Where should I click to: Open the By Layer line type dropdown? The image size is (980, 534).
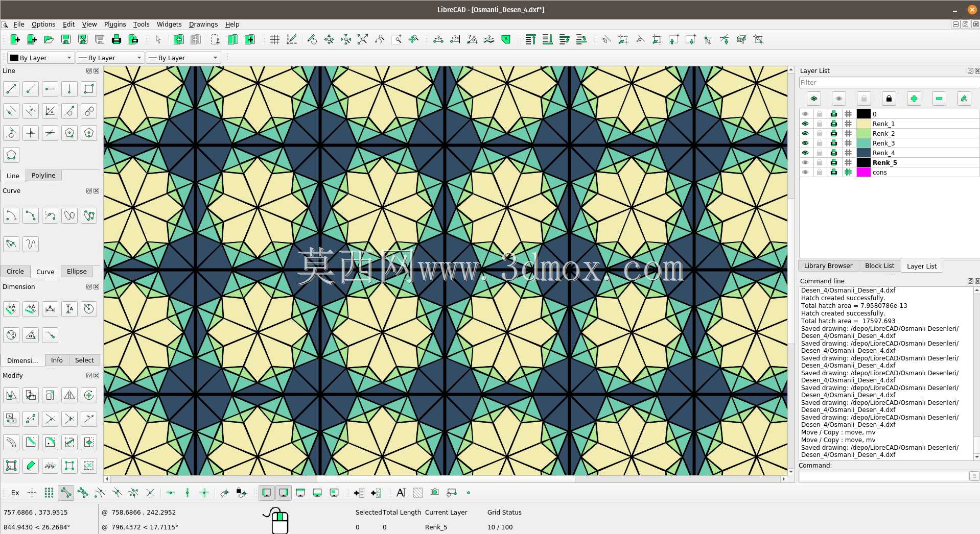(183, 58)
